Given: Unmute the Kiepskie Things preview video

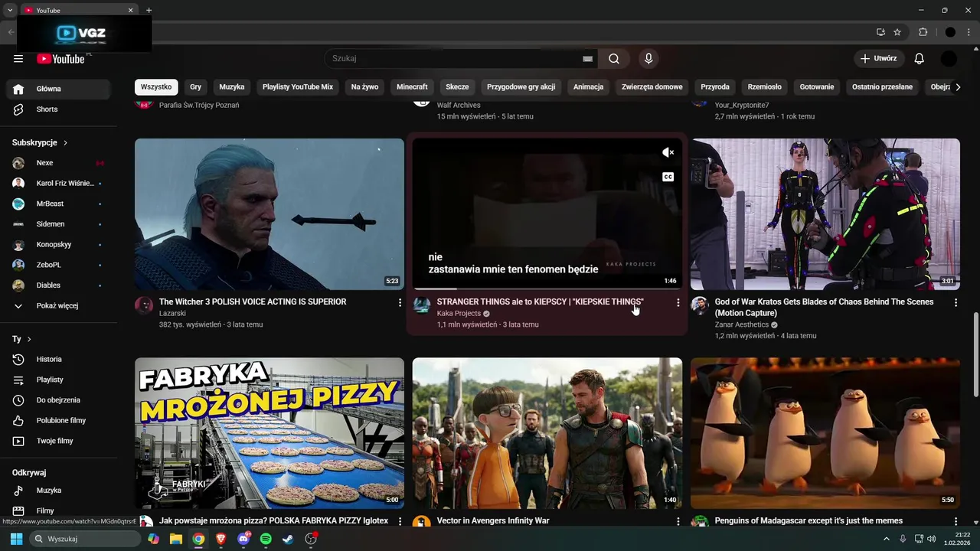Looking at the screenshot, I should point(668,152).
